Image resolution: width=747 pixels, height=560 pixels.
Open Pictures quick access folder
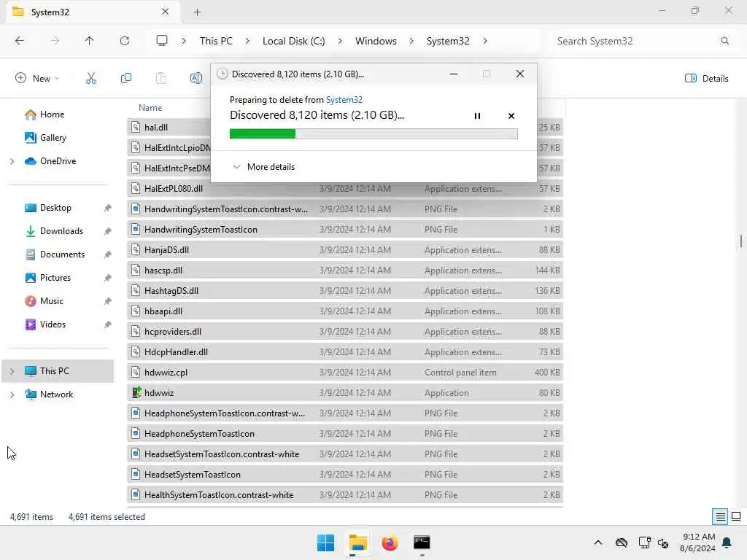pos(55,278)
